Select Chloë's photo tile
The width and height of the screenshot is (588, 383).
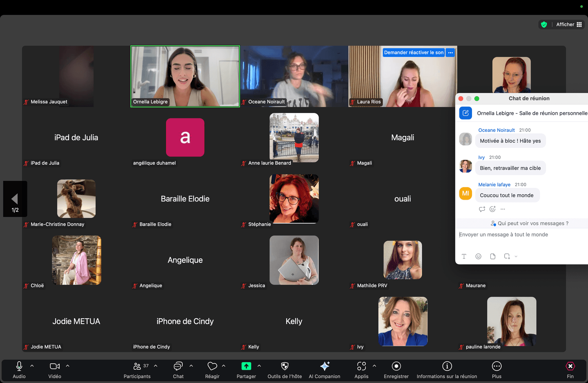pyautogui.click(x=76, y=260)
